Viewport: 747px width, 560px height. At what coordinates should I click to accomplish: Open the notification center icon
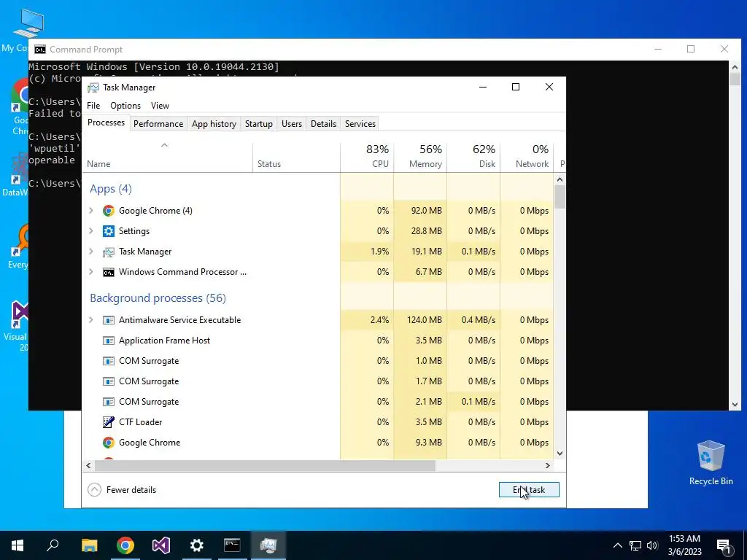(724, 545)
